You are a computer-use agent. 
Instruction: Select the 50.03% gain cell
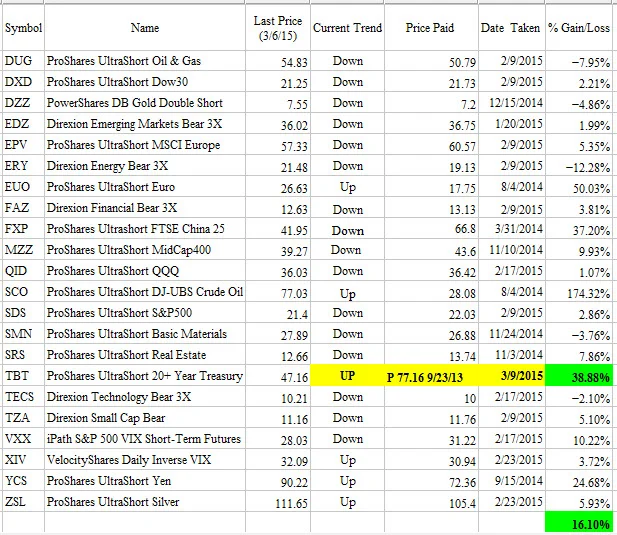(x=579, y=186)
